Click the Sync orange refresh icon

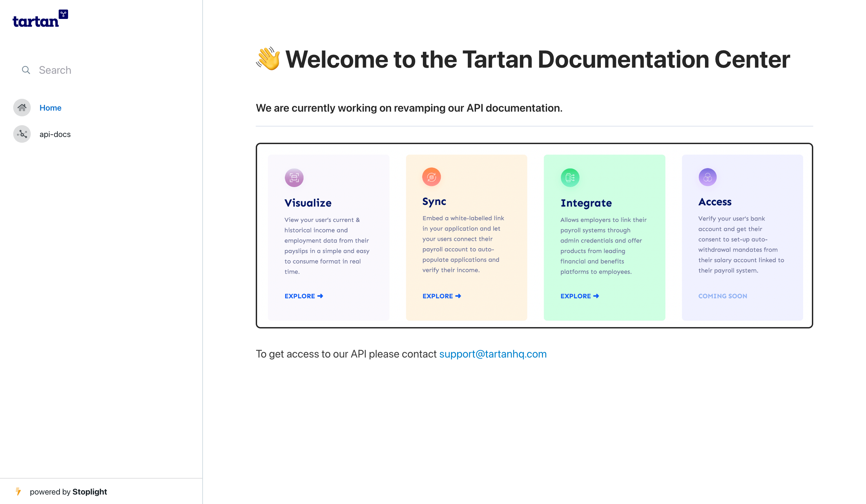pos(432,177)
